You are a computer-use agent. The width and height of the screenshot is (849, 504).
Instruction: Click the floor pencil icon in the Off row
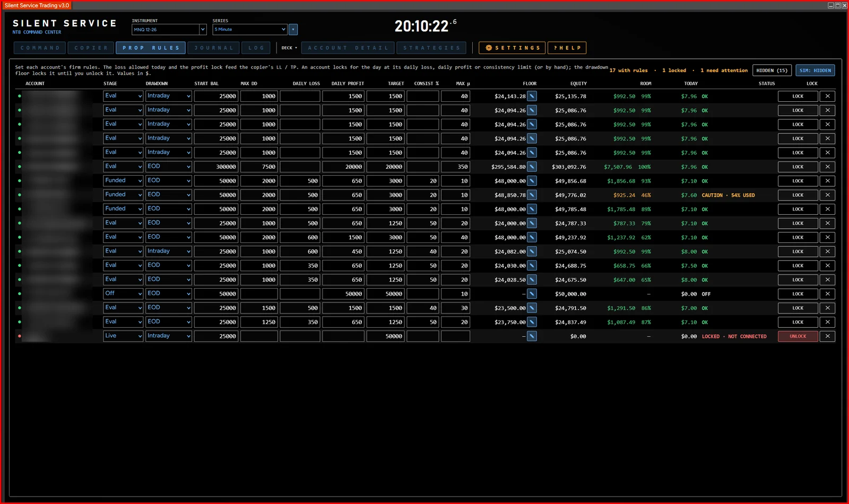[532, 293]
